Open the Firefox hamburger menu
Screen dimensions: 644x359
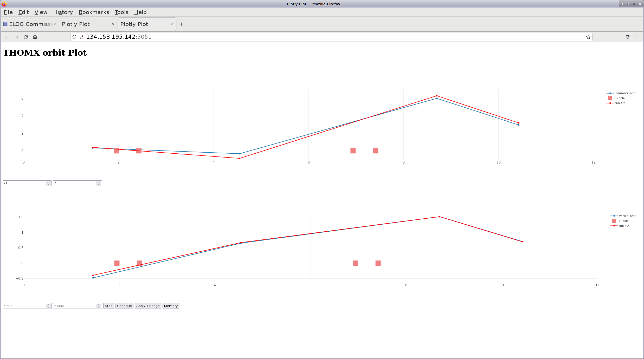637,37
